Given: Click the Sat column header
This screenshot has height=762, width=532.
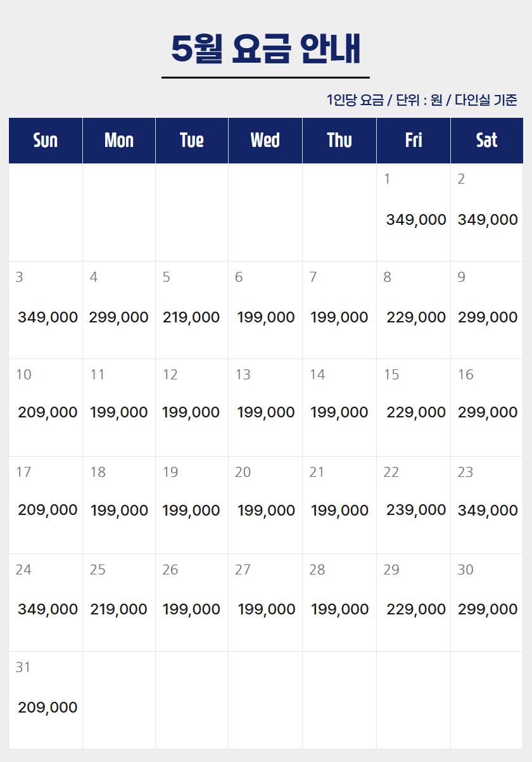Looking at the screenshot, I should click(x=486, y=140).
